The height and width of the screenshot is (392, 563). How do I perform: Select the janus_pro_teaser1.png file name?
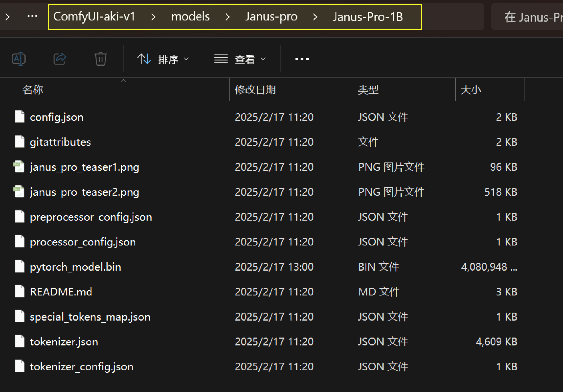coord(85,167)
